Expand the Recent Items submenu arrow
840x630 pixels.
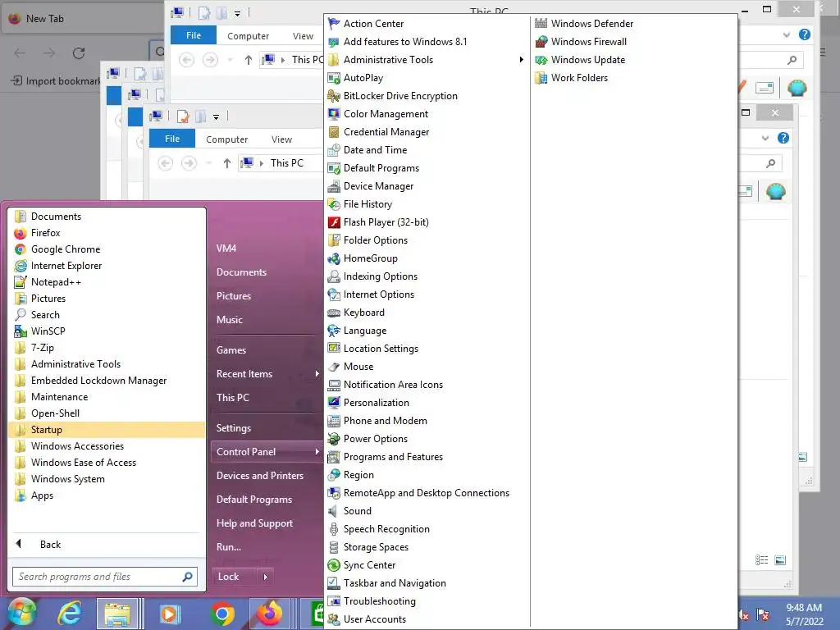pos(317,374)
